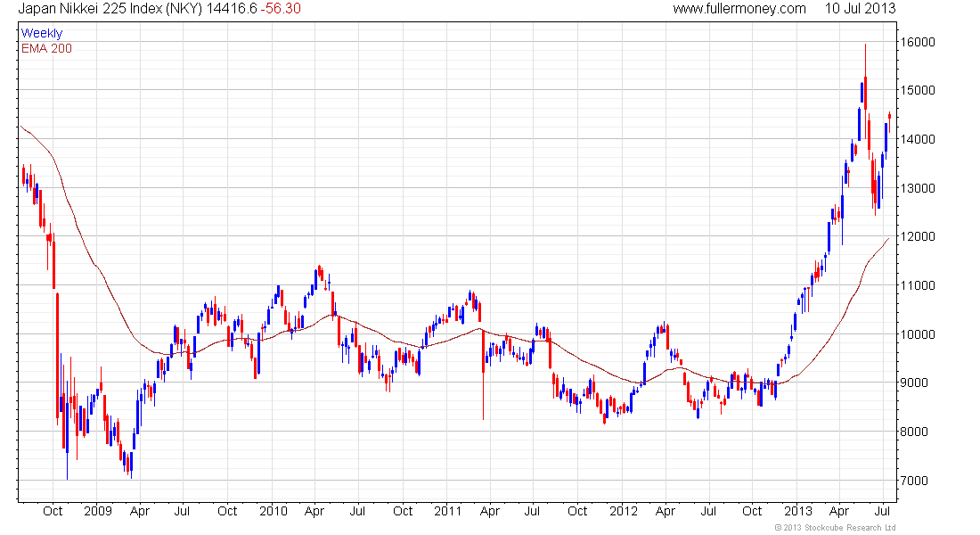This screenshot has width=980, height=535.
Task: Click the '16000' price axis label
Action: click(x=918, y=42)
